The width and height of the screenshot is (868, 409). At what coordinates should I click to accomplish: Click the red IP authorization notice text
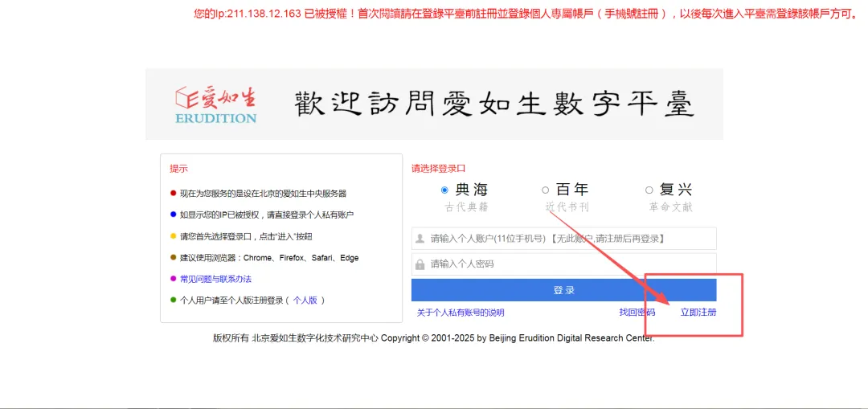pyautogui.click(x=526, y=14)
